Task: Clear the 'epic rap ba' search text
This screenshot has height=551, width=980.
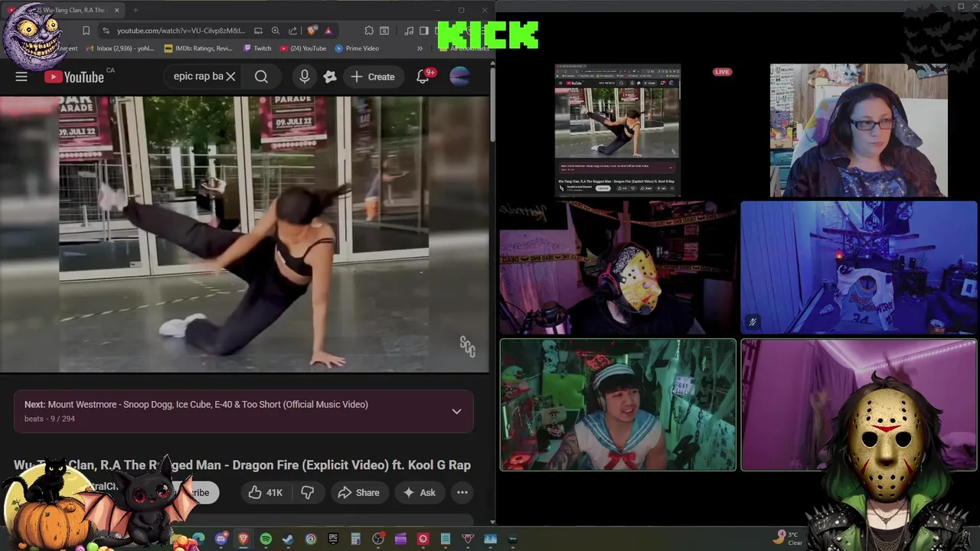Action: (230, 77)
